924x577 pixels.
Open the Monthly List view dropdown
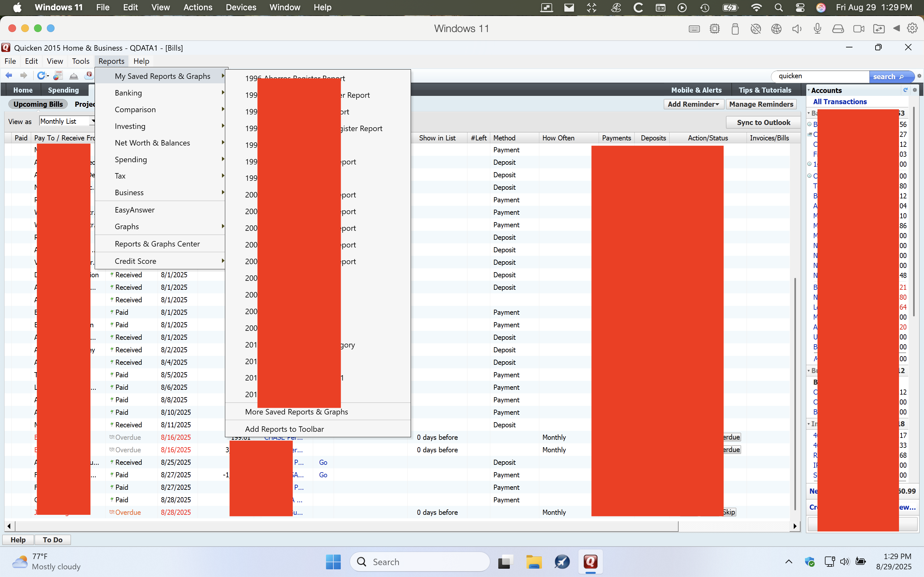[92, 121]
